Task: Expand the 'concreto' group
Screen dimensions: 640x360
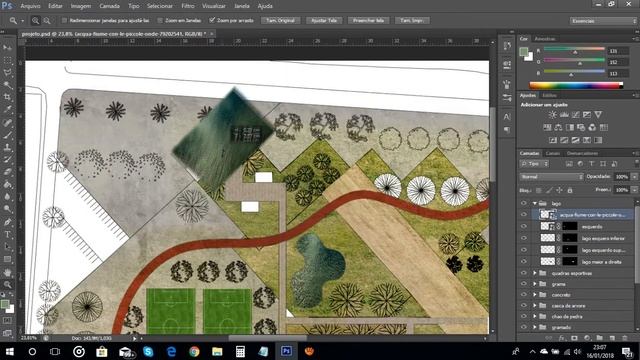Action: click(x=535, y=295)
